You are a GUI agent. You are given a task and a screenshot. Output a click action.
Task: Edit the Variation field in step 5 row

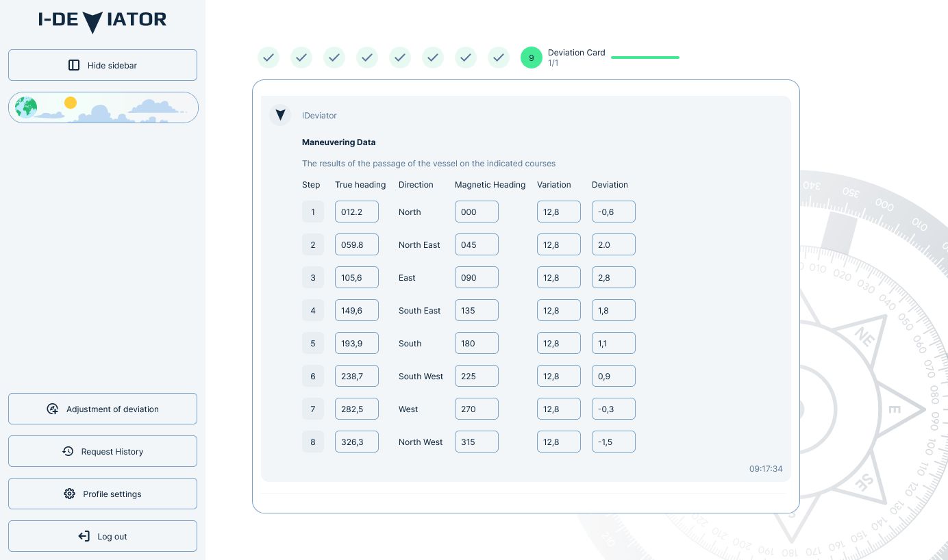coord(559,343)
